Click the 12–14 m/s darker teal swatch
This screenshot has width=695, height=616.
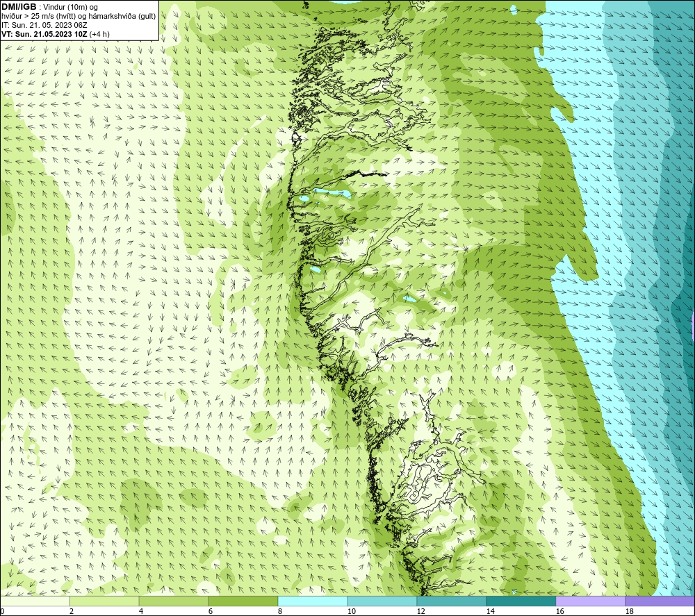451,601
